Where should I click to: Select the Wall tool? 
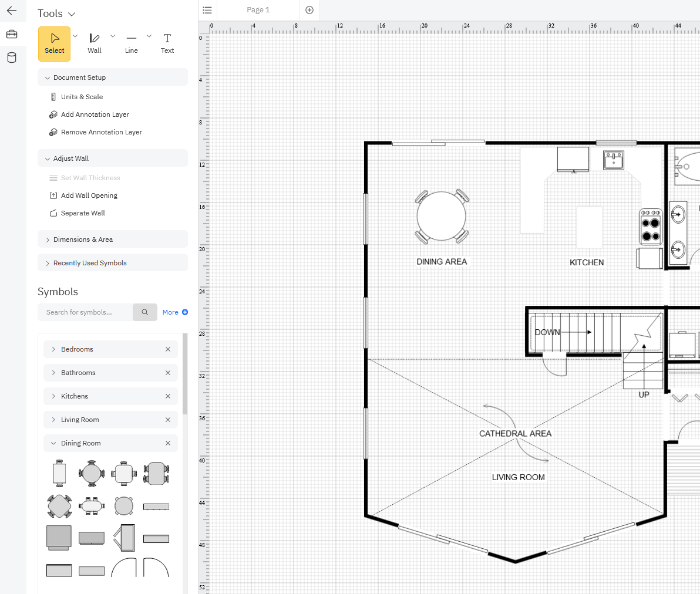tap(95, 43)
